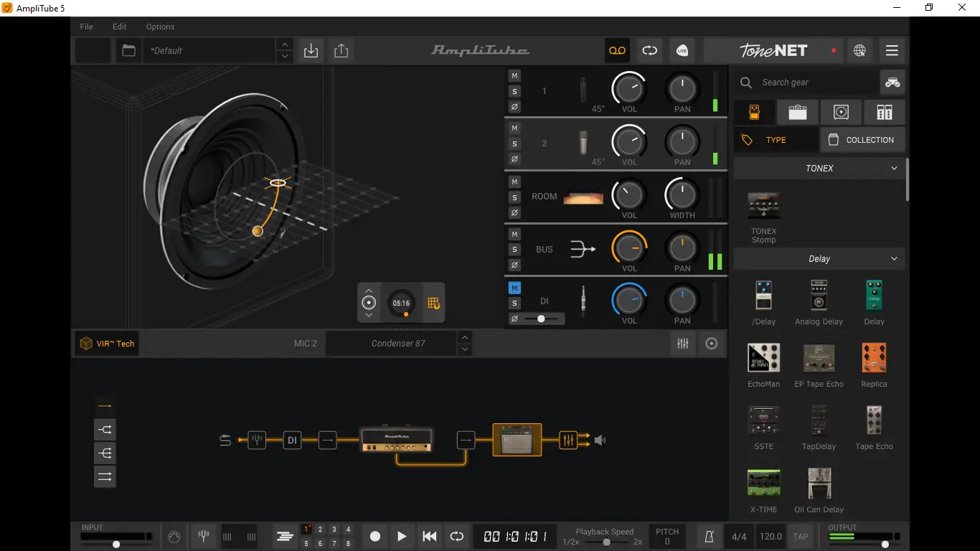
Task: Open the Options menu
Action: point(160,27)
